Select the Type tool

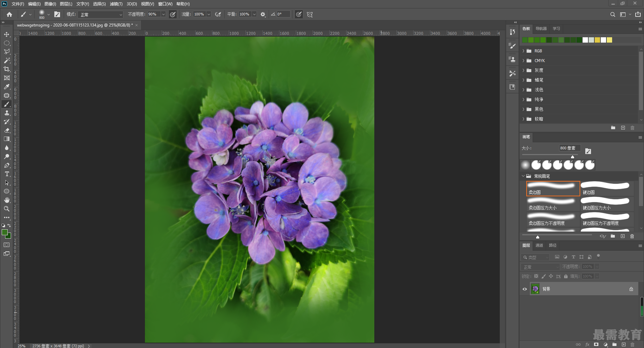pyautogui.click(x=7, y=174)
